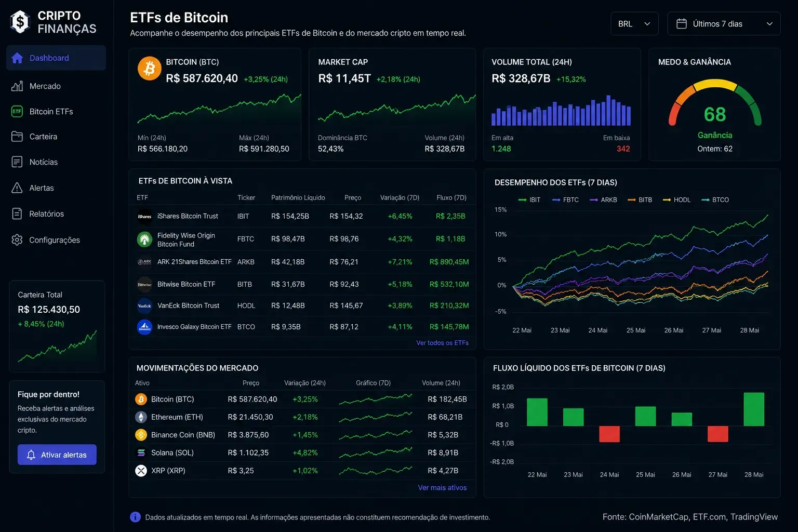Image resolution: width=798 pixels, height=532 pixels.
Task: Click the Ethereum 7D sparkline chart
Action: coord(376,417)
